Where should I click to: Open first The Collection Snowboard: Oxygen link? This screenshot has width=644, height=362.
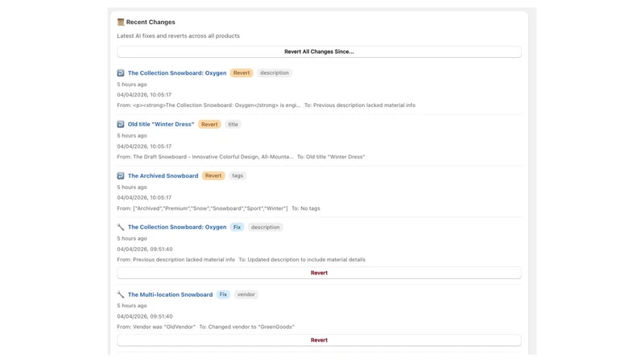(x=177, y=73)
